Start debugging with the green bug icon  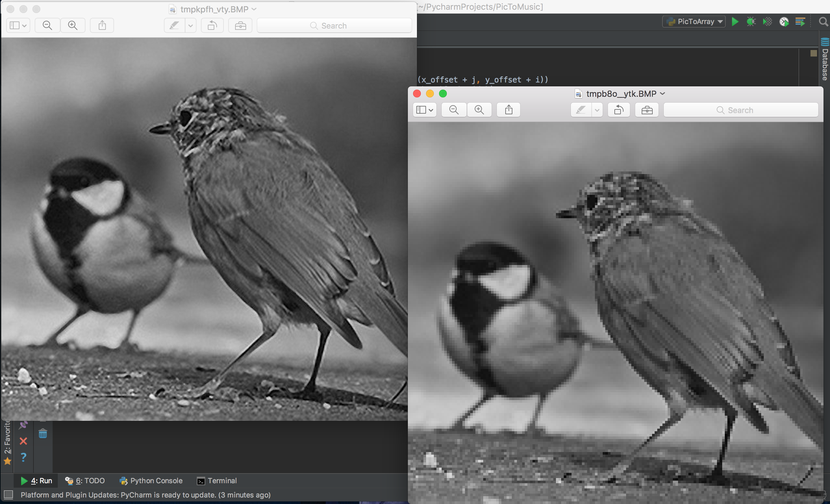(x=751, y=22)
